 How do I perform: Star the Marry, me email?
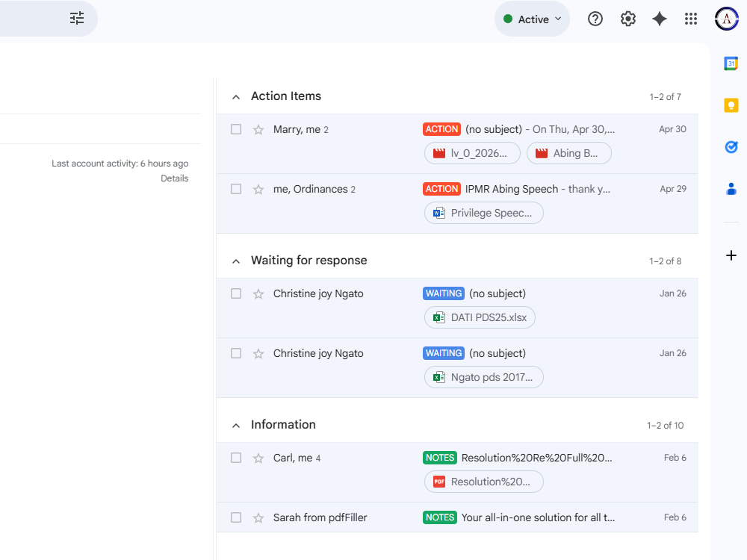click(x=258, y=129)
